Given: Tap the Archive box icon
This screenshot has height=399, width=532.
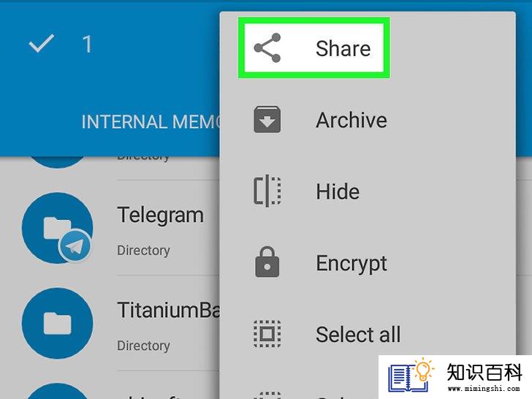Looking at the screenshot, I should (x=267, y=119).
